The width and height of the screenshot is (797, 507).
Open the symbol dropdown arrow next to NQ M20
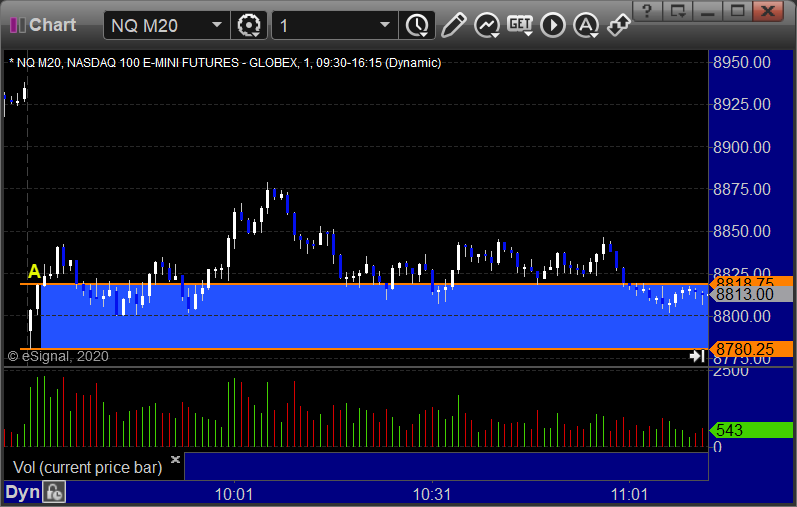[x=217, y=25]
